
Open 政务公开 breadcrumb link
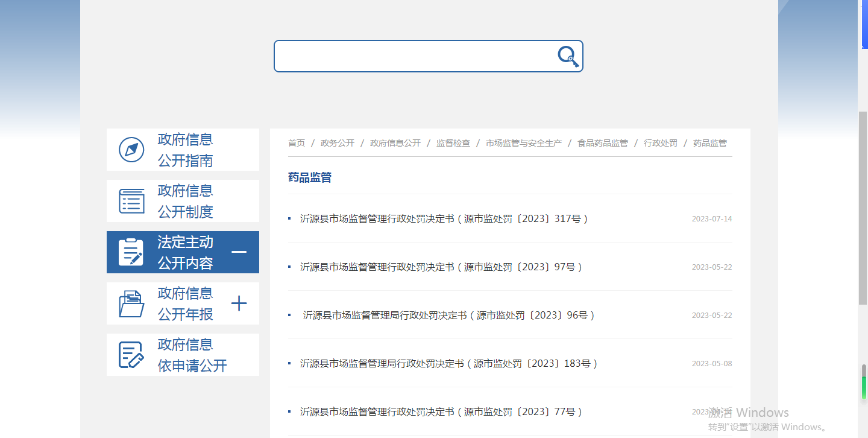coord(338,143)
